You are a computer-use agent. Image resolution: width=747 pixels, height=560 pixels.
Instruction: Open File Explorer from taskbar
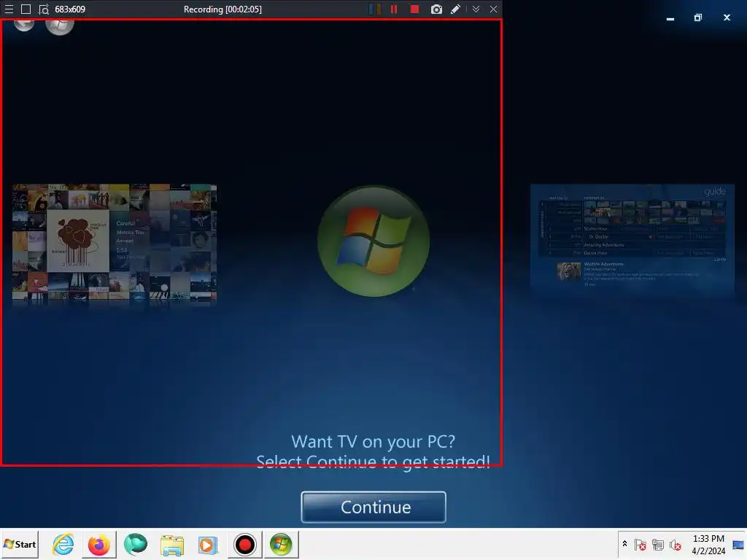(x=172, y=545)
